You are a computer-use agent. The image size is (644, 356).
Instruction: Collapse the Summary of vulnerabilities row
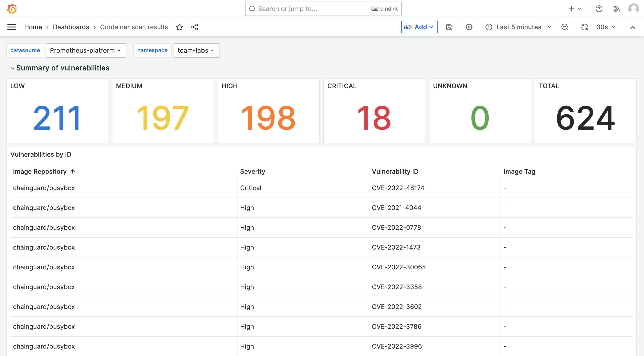[12, 68]
